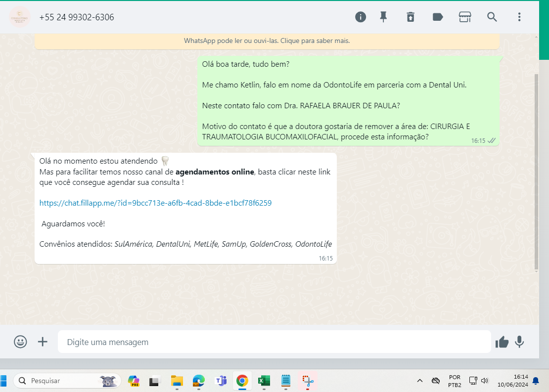Click the cloud sync off tray icon

click(x=436, y=381)
